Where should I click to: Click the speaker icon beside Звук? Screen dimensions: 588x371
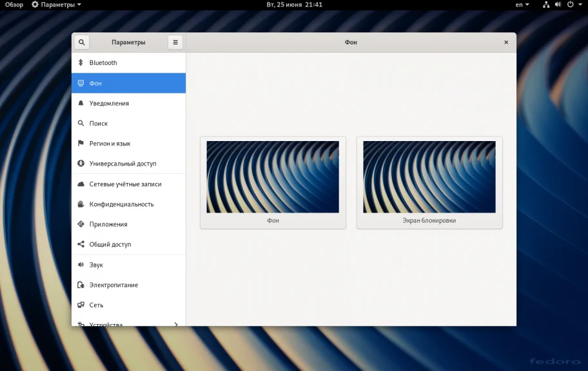81,265
